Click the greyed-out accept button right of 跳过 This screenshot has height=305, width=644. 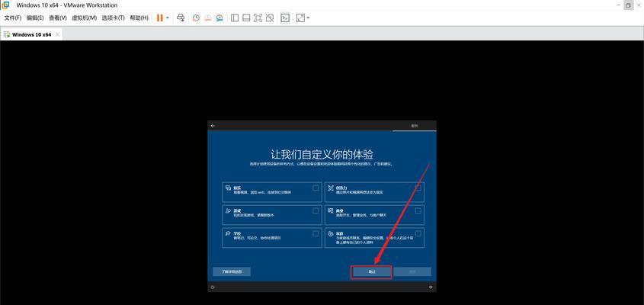(412, 271)
